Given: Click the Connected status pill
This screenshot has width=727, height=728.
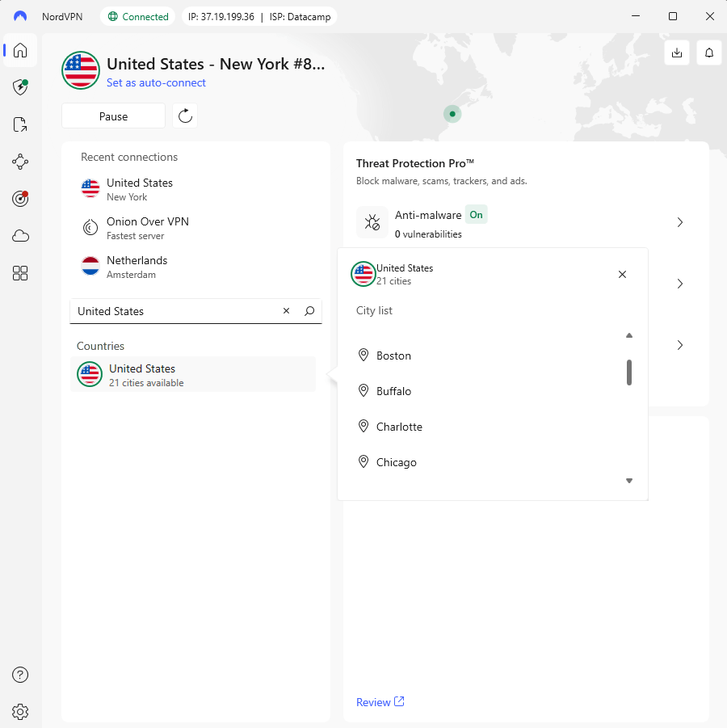Looking at the screenshot, I should [137, 15].
